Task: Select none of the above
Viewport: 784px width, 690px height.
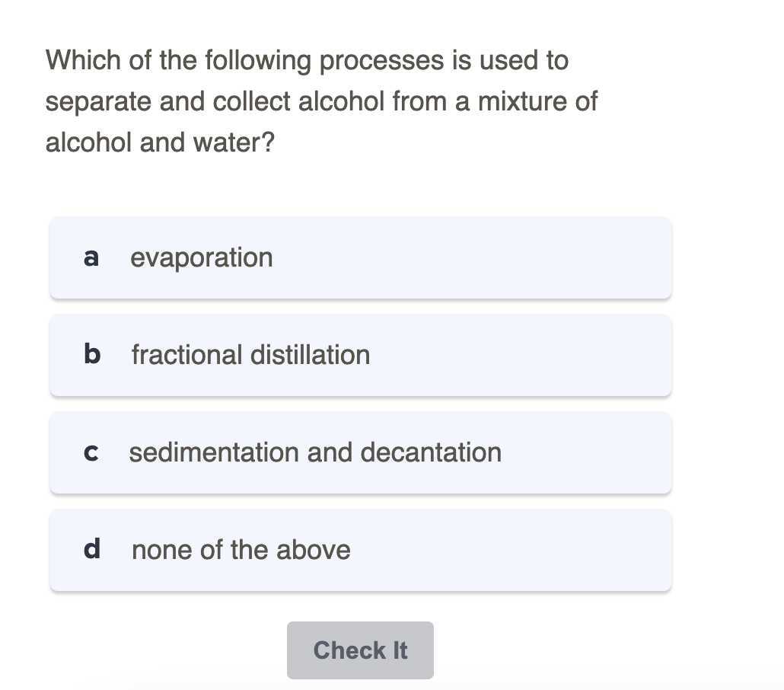Action: tap(361, 550)
